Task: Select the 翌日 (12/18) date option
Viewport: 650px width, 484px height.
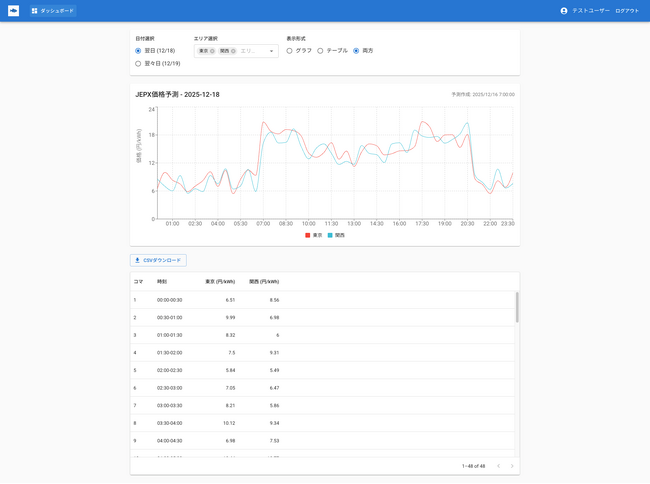Action: 139,50
